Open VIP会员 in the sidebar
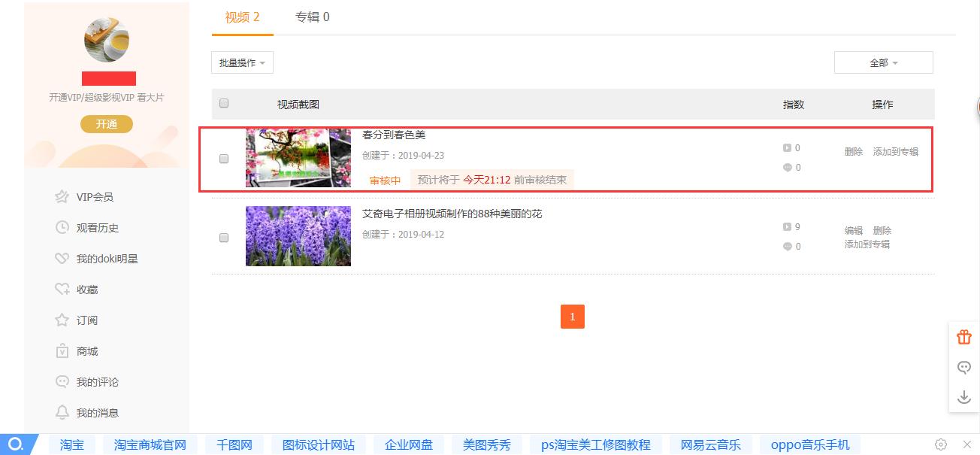The image size is (980, 455). 85,196
